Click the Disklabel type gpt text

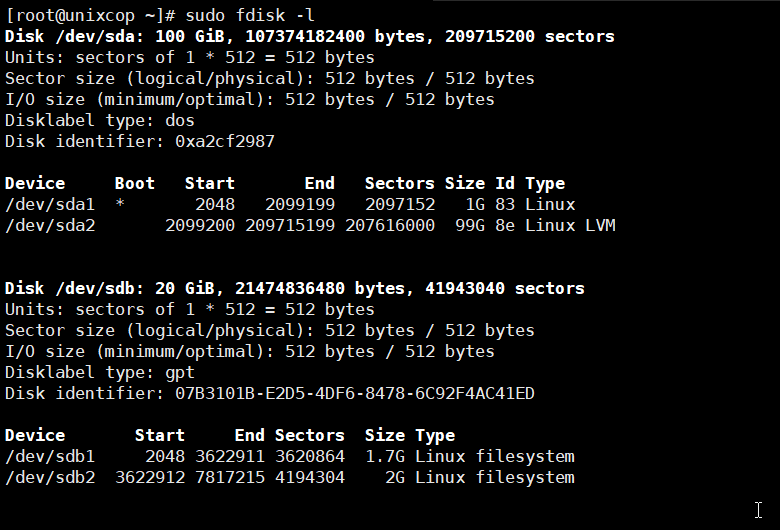(99, 373)
